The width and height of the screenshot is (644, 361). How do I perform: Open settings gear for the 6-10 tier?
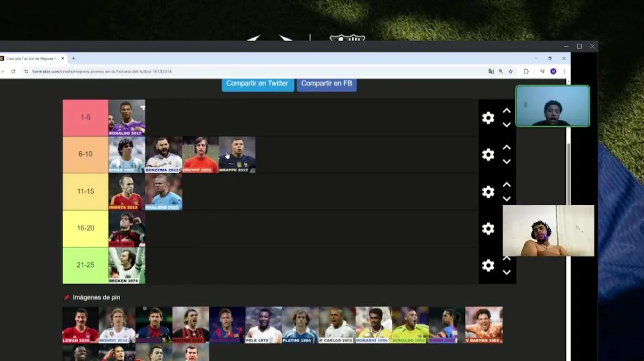coord(488,155)
